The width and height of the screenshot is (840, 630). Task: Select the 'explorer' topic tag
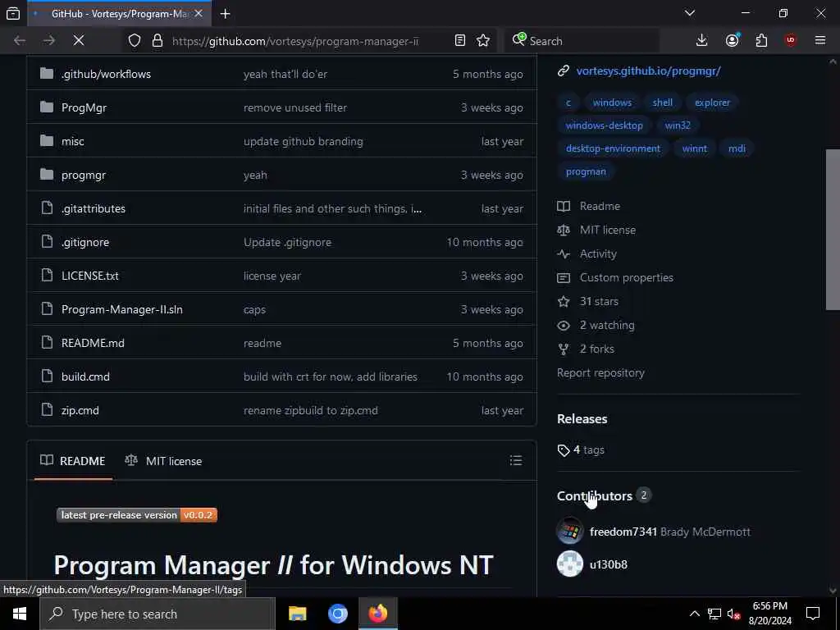pos(713,103)
